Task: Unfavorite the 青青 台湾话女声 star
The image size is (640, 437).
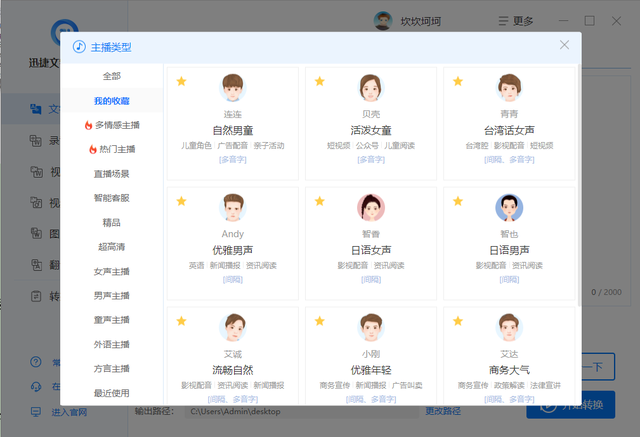Action: tap(458, 81)
